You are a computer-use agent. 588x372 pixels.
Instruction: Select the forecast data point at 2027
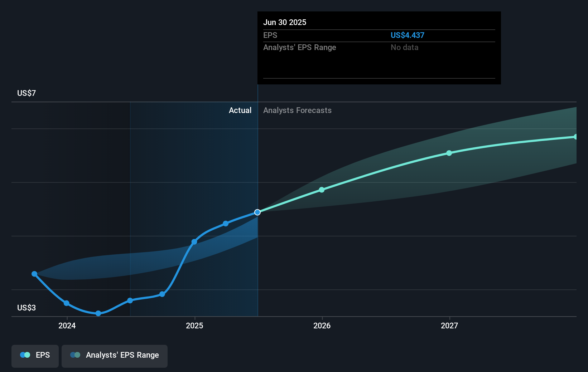point(449,153)
